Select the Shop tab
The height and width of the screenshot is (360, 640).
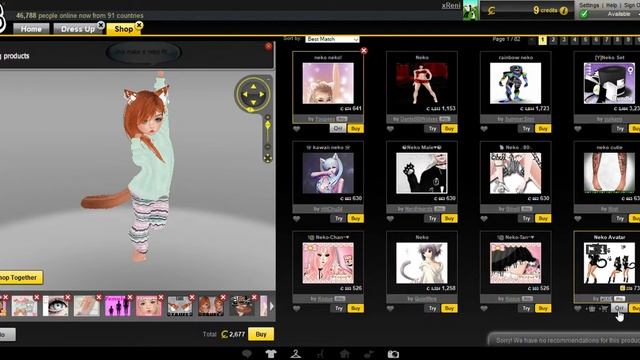pyautogui.click(x=123, y=29)
